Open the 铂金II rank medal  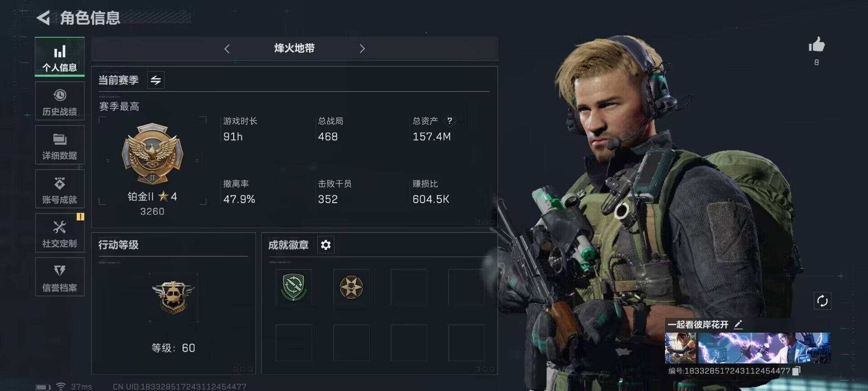point(152,154)
